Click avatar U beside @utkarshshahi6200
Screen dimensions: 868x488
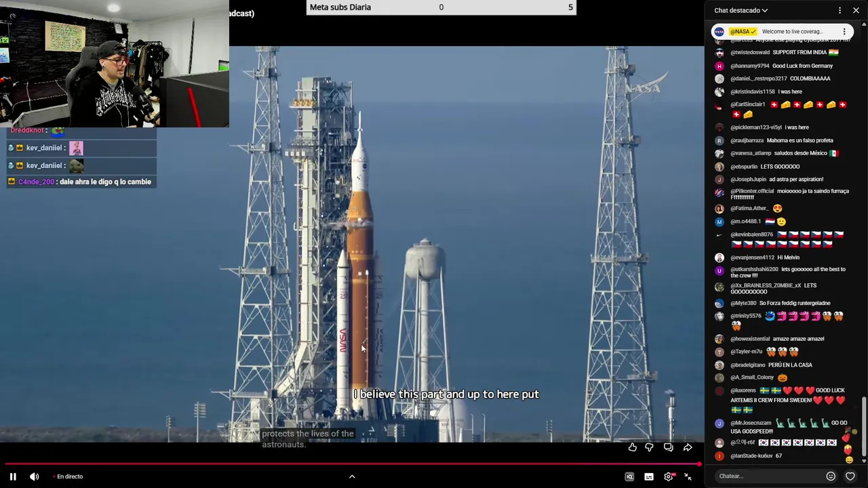click(719, 270)
